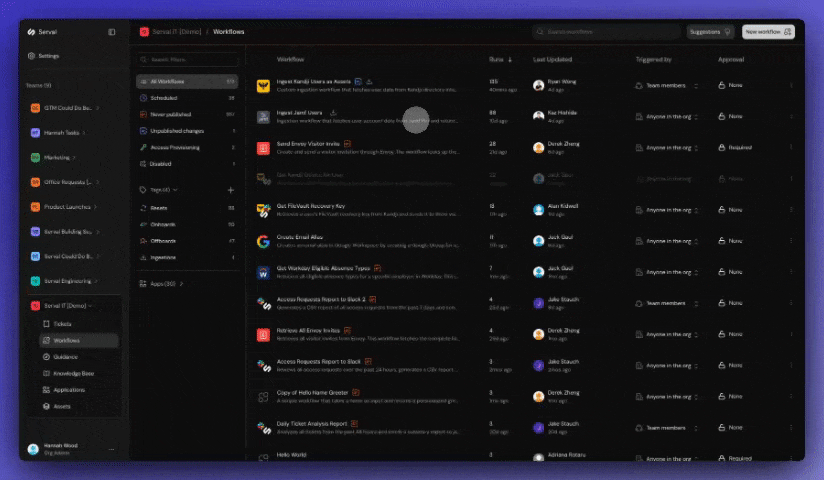Filter by Unpublished changes

point(187,131)
